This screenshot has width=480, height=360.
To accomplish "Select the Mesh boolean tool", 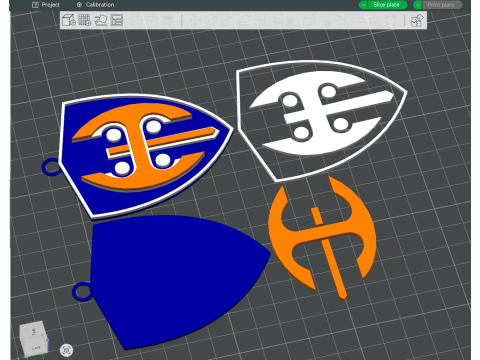I will click(x=276, y=21).
